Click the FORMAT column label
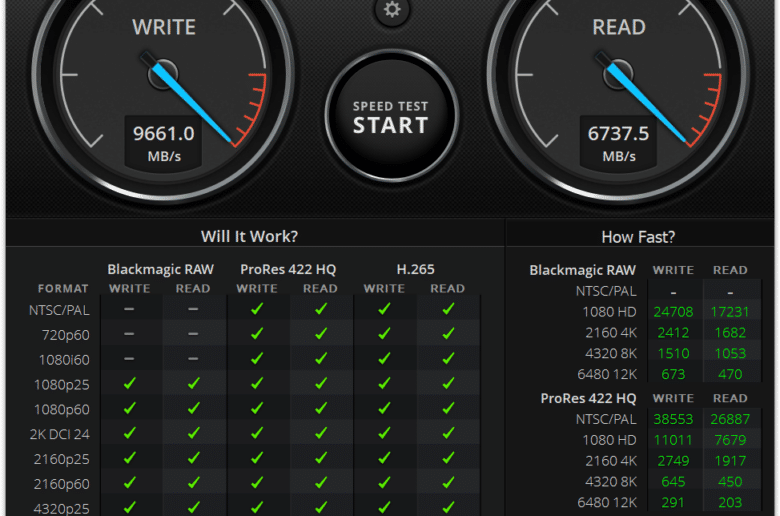The image size is (780, 516). click(63, 289)
